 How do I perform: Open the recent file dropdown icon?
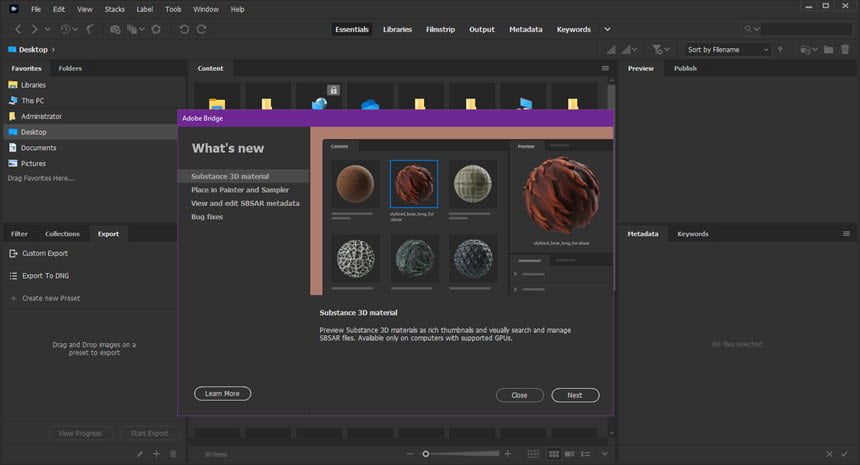click(x=808, y=49)
